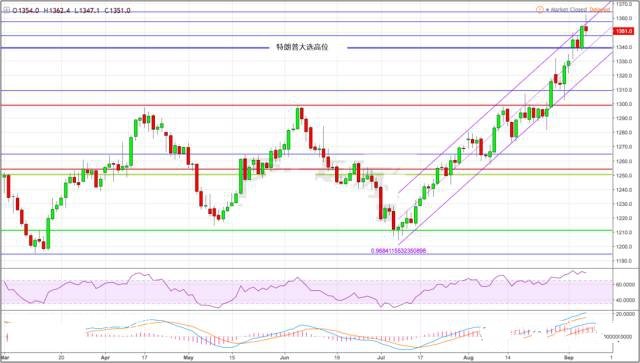The image size is (640, 363).
Task: Click the 1300.0 price axis label
Action: coord(624,104)
